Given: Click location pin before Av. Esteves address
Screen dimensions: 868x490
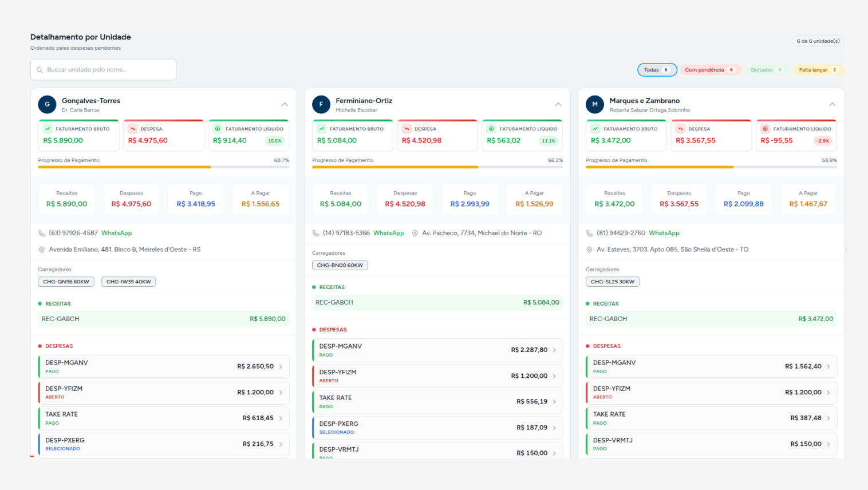Looking at the screenshot, I should point(589,250).
